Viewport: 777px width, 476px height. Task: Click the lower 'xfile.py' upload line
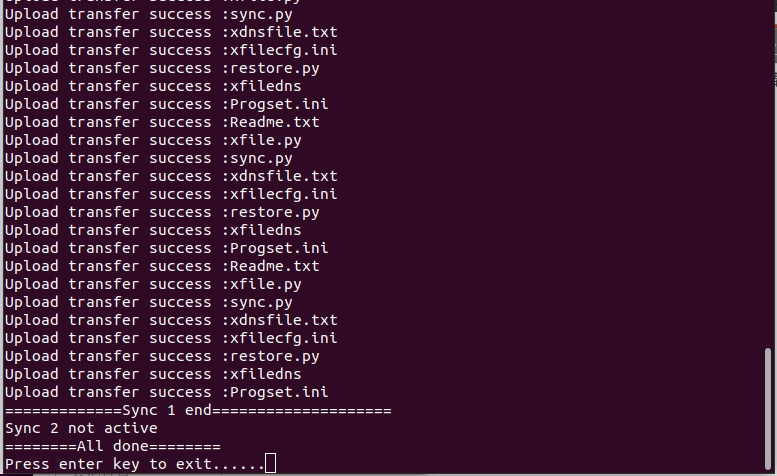[x=153, y=284]
